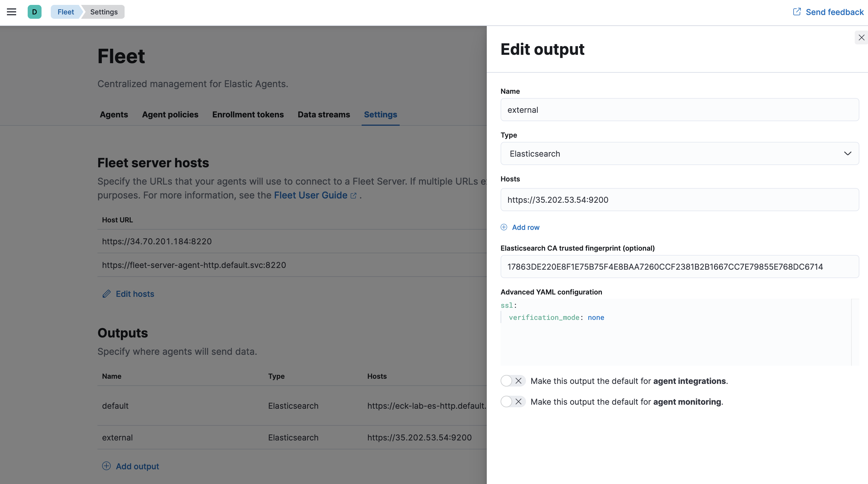Toggle default for agent monitoring
The image size is (868, 484).
512,402
